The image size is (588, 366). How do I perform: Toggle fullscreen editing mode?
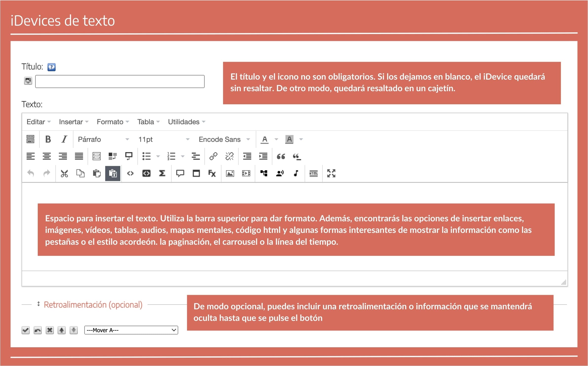(331, 174)
